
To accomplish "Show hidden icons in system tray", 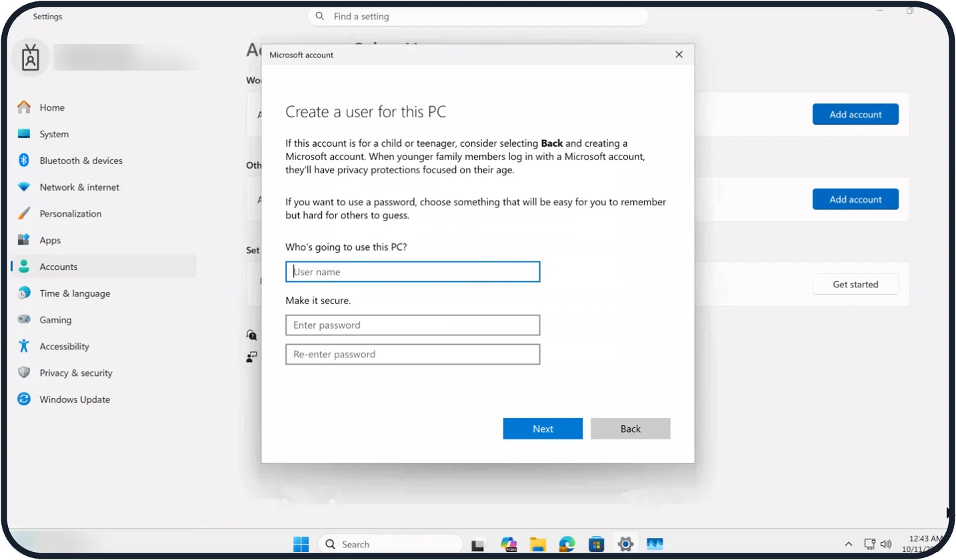I will coord(848,544).
